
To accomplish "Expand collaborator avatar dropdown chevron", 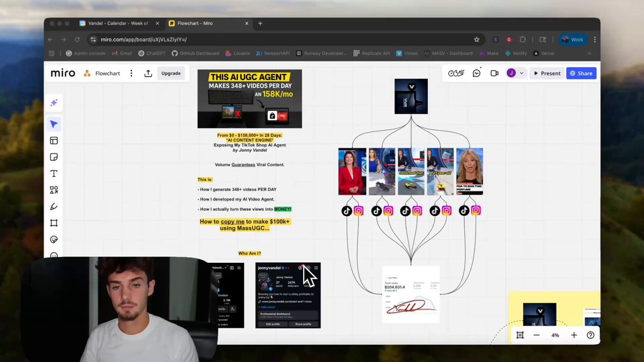I will [522, 73].
